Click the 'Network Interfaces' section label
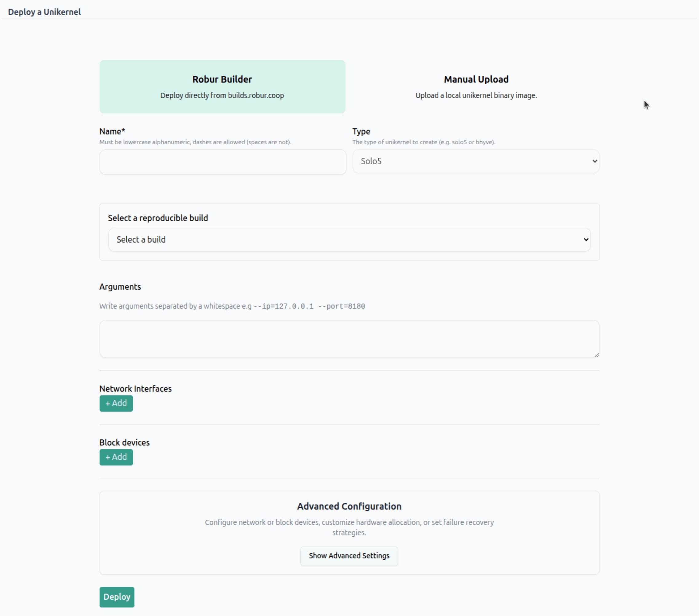 click(x=136, y=389)
